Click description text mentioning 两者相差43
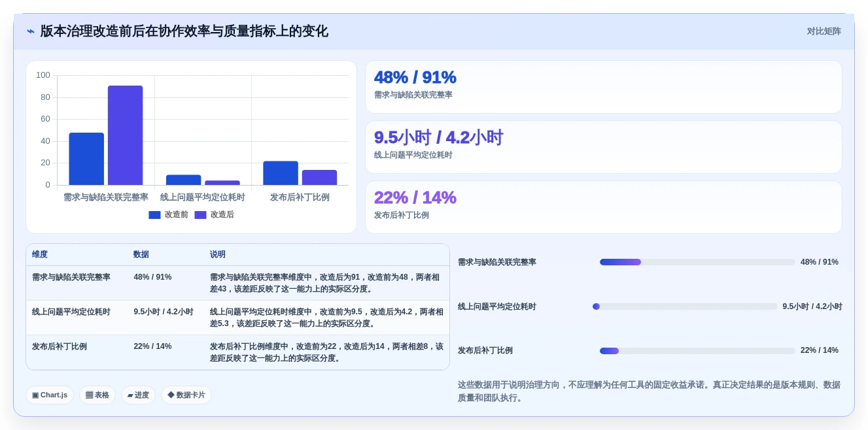 [x=326, y=283]
